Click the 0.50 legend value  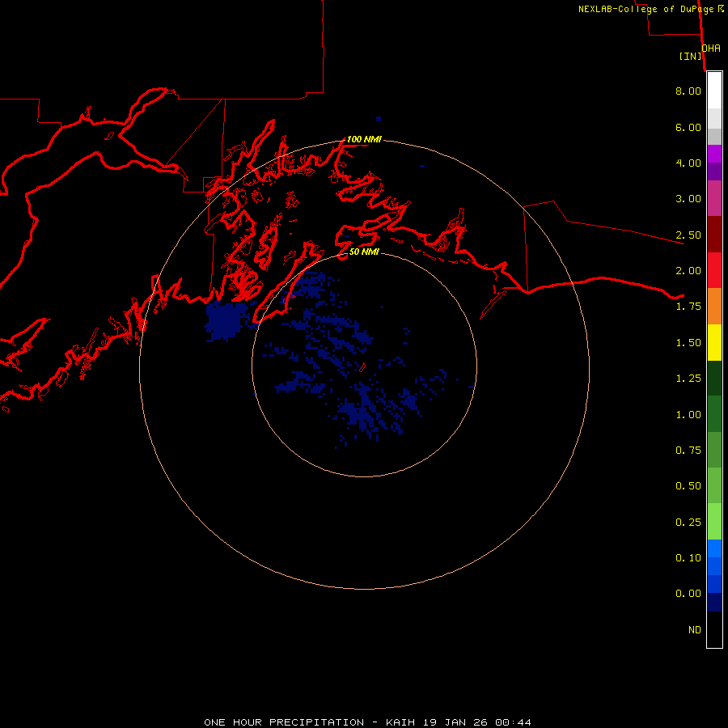coord(688,486)
